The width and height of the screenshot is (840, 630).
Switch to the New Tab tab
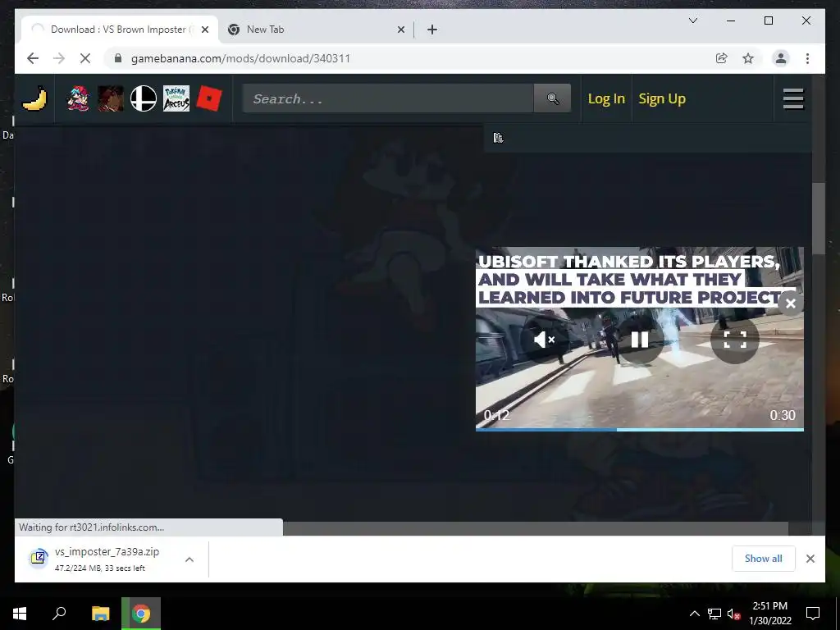[x=316, y=30]
